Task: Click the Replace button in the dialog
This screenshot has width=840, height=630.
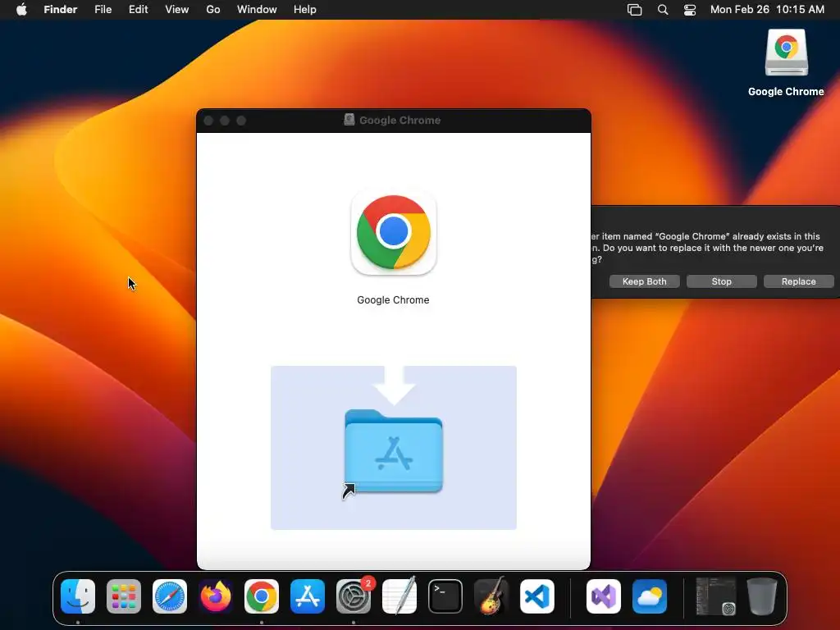Action: pos(798,281)
